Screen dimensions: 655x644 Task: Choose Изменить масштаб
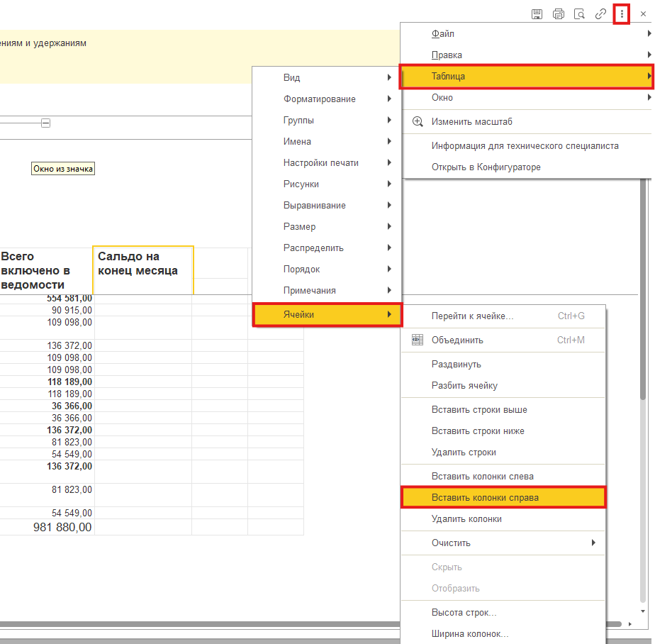coord(527,121)
